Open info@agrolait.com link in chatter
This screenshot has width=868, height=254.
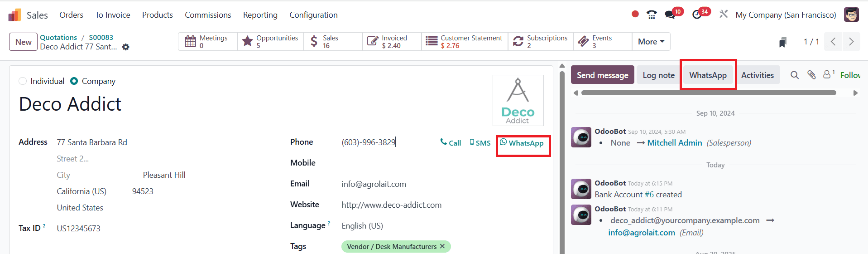642,233
